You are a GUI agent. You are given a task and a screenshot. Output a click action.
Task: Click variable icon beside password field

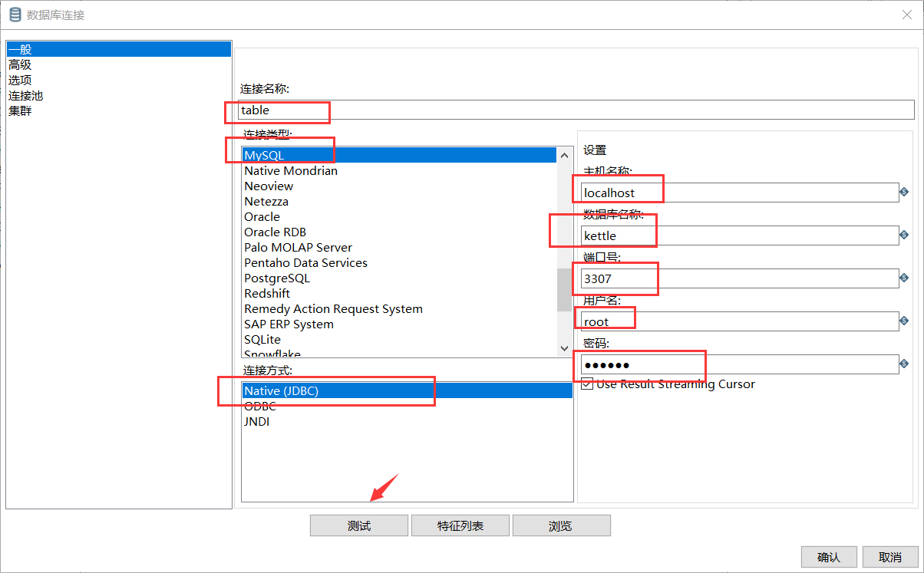[x=904, y=364]
